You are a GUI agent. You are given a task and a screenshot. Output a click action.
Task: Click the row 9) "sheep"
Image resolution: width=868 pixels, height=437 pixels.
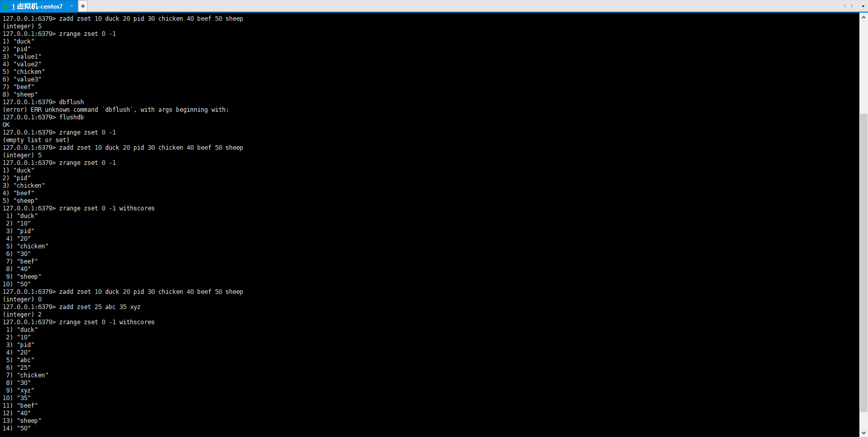point(24,277)
